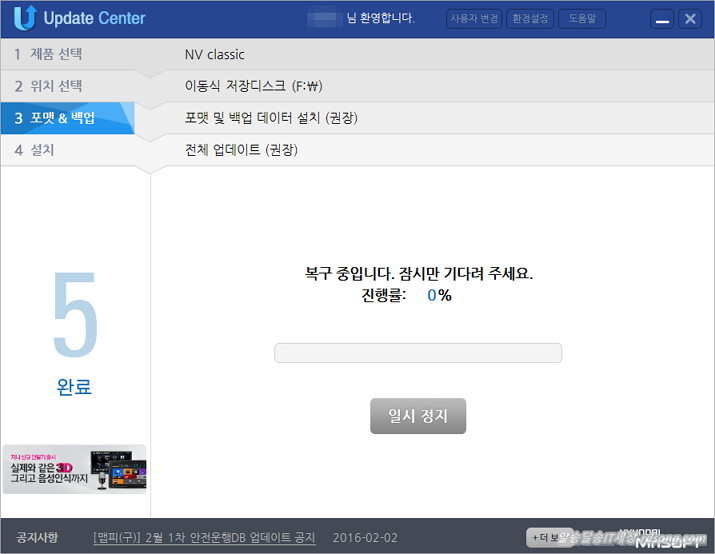715x554 pixels.
Task: Open the 도움말 help button
Action: [582, 19]
